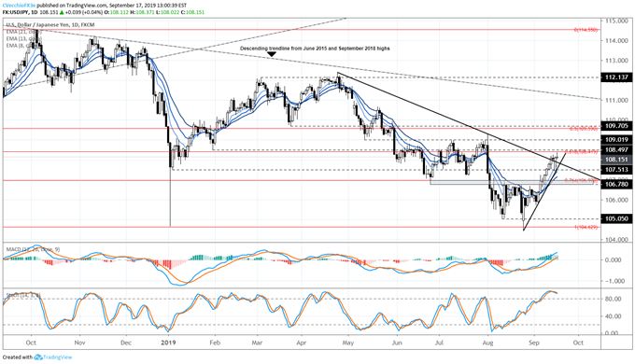Click the Dec label on time axis

point(126,343)
